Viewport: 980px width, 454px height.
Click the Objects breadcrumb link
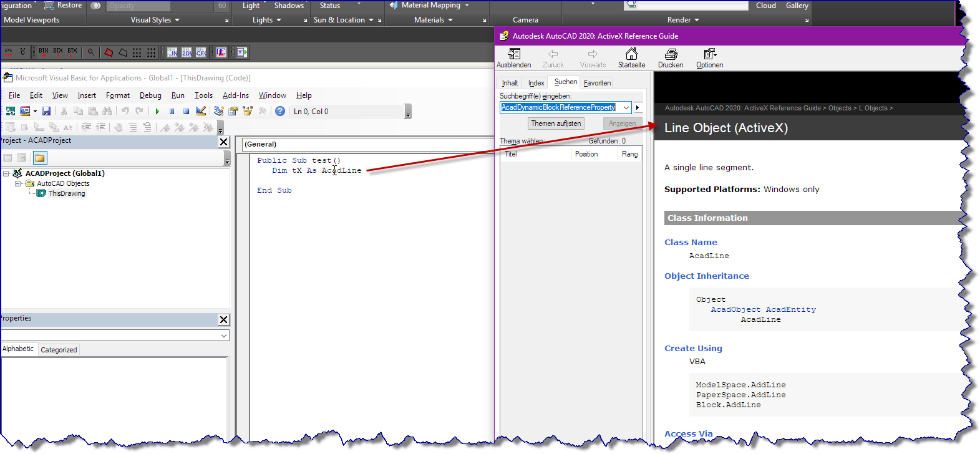(x=840, y=108)
